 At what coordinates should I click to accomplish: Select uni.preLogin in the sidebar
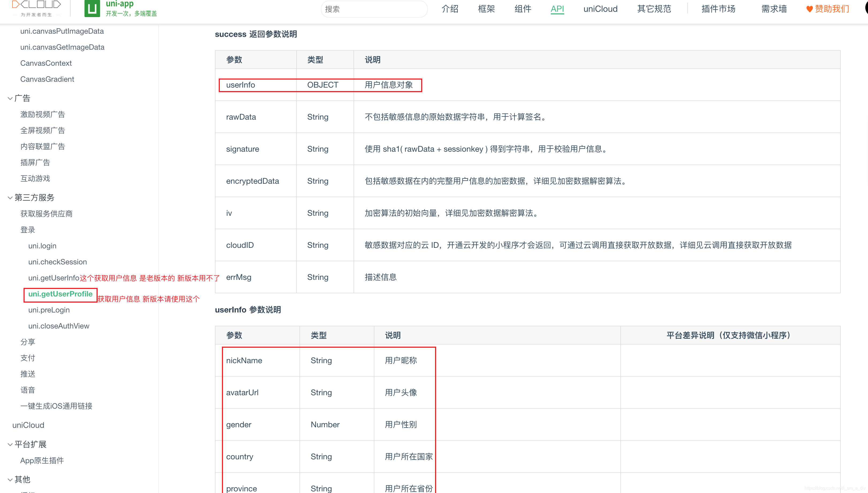(x=49, y=310)
